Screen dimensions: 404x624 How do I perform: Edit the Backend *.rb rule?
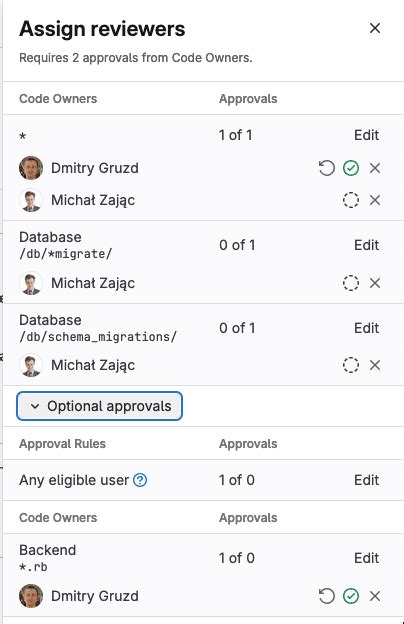367,558
